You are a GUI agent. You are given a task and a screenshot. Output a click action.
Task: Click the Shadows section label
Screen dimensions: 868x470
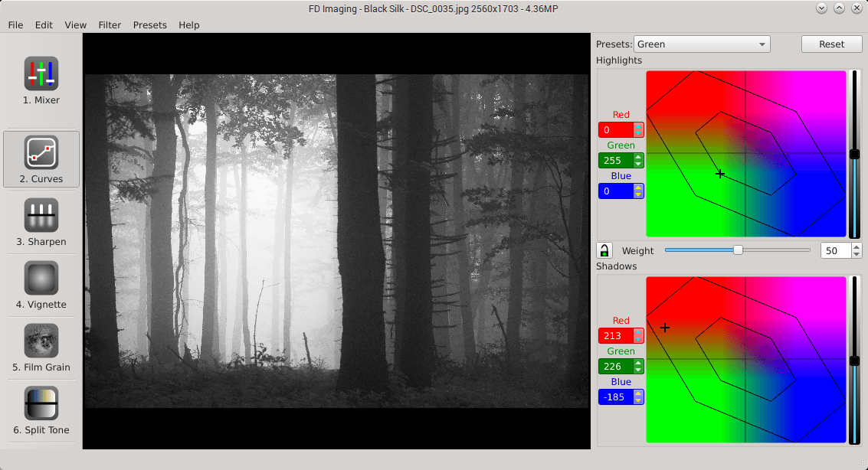coord(616,266)
